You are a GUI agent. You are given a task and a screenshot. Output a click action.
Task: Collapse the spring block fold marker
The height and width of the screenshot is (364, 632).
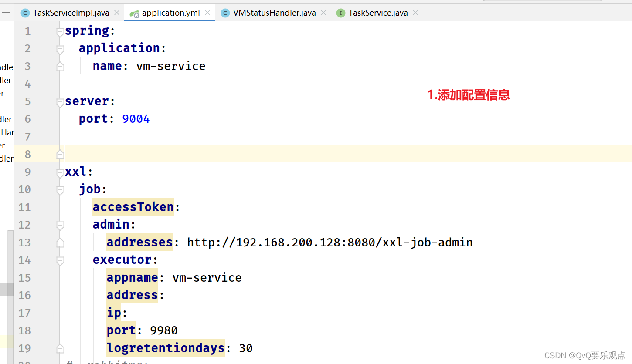coord(60,32)
